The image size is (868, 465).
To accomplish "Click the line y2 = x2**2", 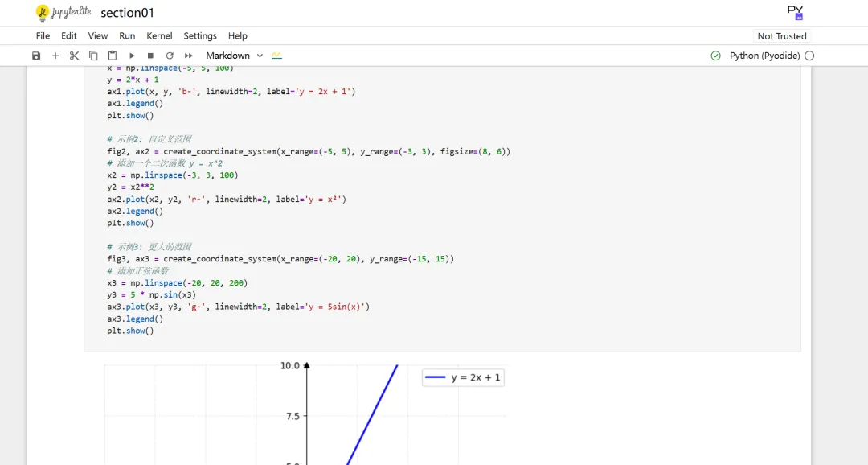I will (x=131, y=187).
